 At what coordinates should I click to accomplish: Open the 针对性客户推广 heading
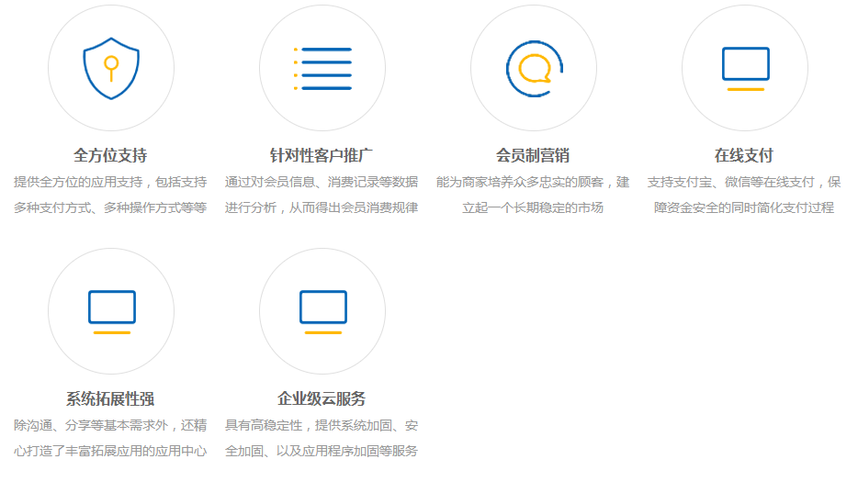[322, 155]
